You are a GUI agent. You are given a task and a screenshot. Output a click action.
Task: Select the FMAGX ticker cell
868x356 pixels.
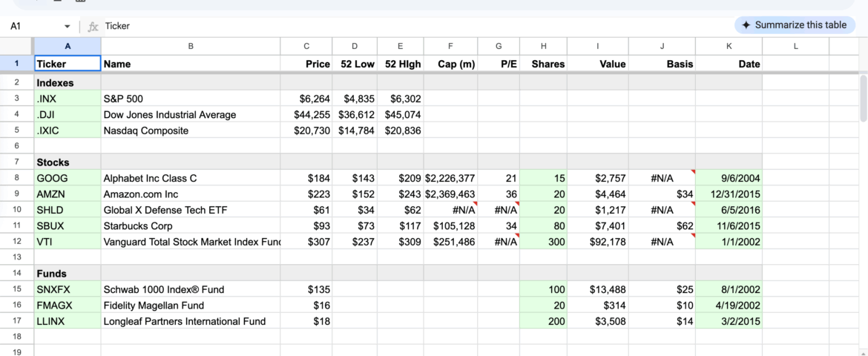[x=68, y=305]
